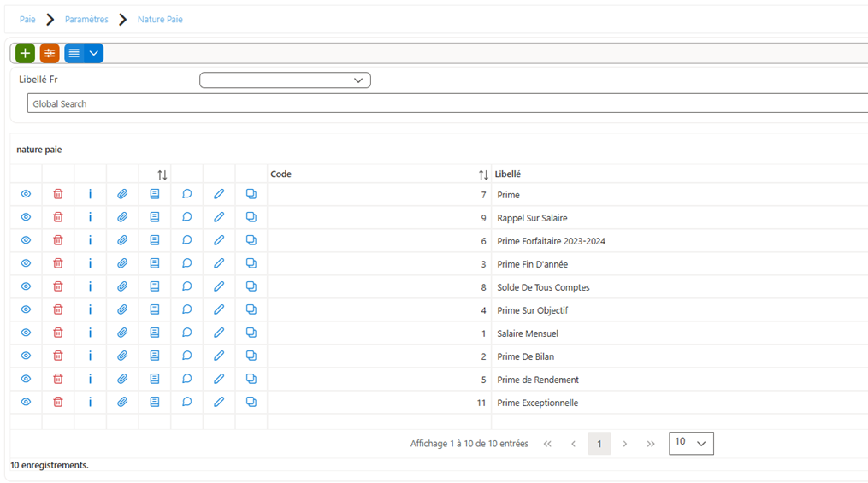
Task: Edit the Prime Fin D'année row
Action: (x=219, y=263)
